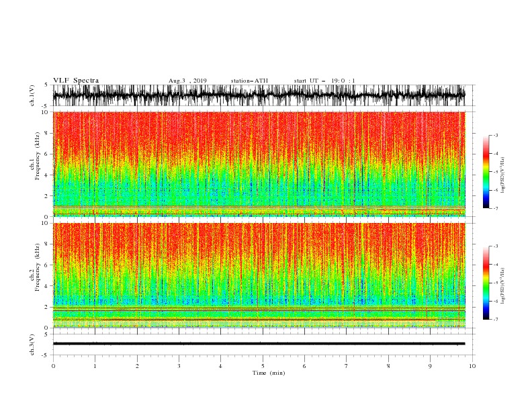Click the log(PSD) label beside ch.2 color bar
Image resolution: width=532 pixels, height=411 pixels.
[x=503, y=286]
